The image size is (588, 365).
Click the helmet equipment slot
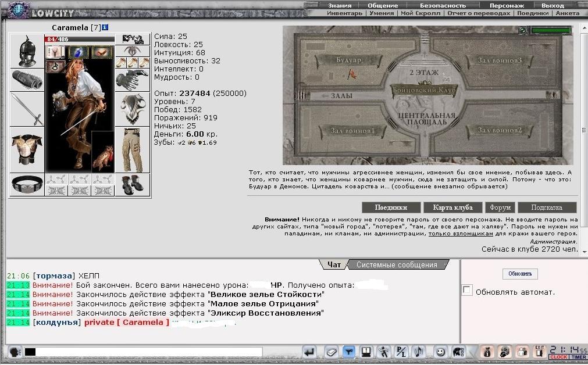27,51
